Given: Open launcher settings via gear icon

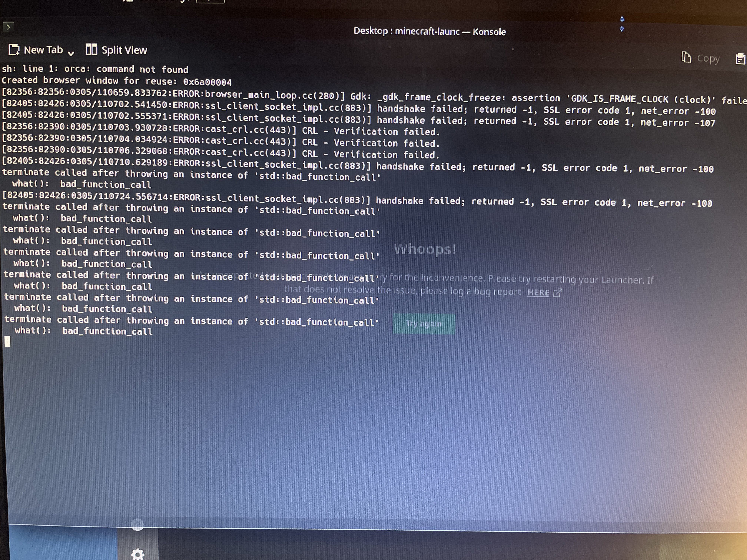Looking at the screenshot, I should coord(137,554).
